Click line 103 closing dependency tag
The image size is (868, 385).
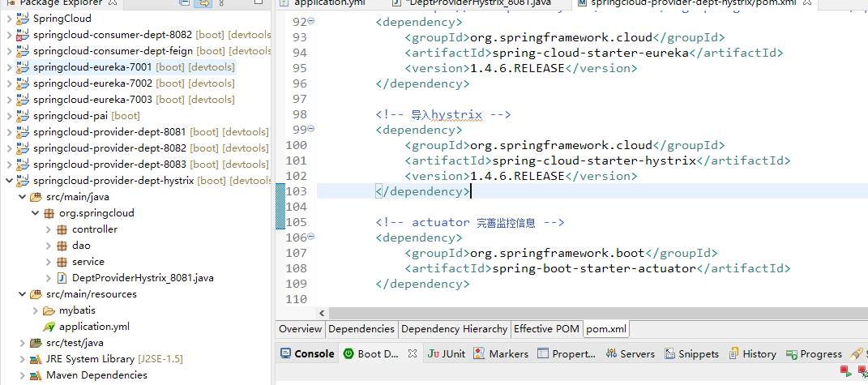coord(422,191)
